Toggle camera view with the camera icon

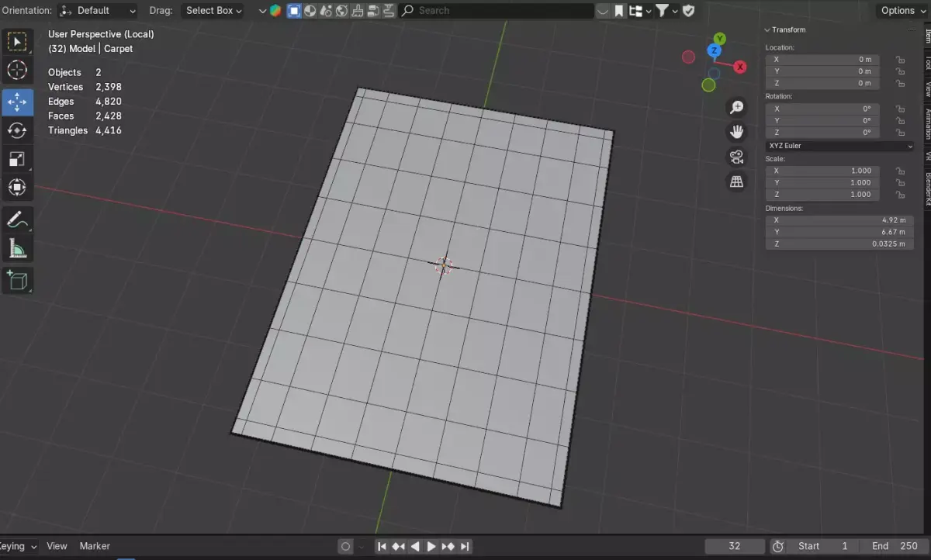point(736,157)
